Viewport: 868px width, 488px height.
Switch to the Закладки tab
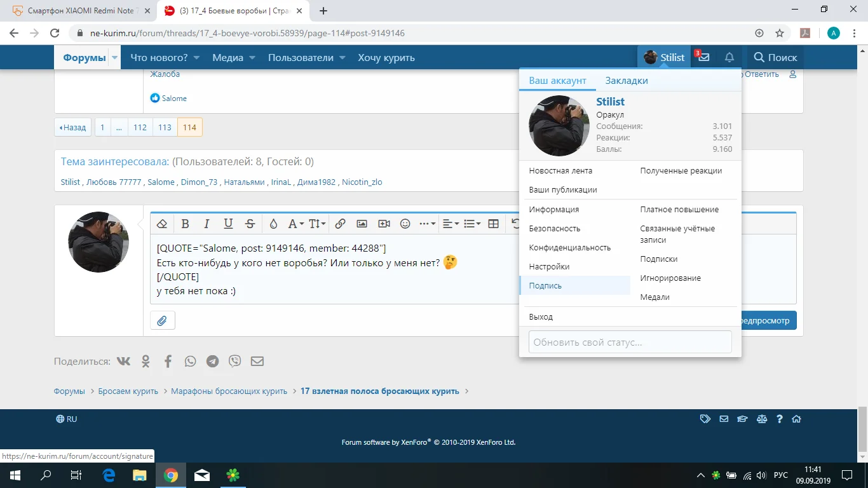point(627,81)
